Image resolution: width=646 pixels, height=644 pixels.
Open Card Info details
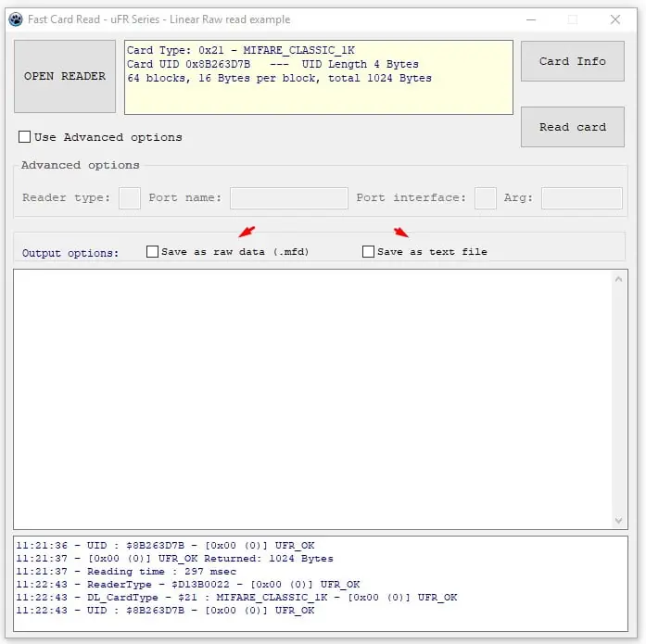[x=572, y=61]
